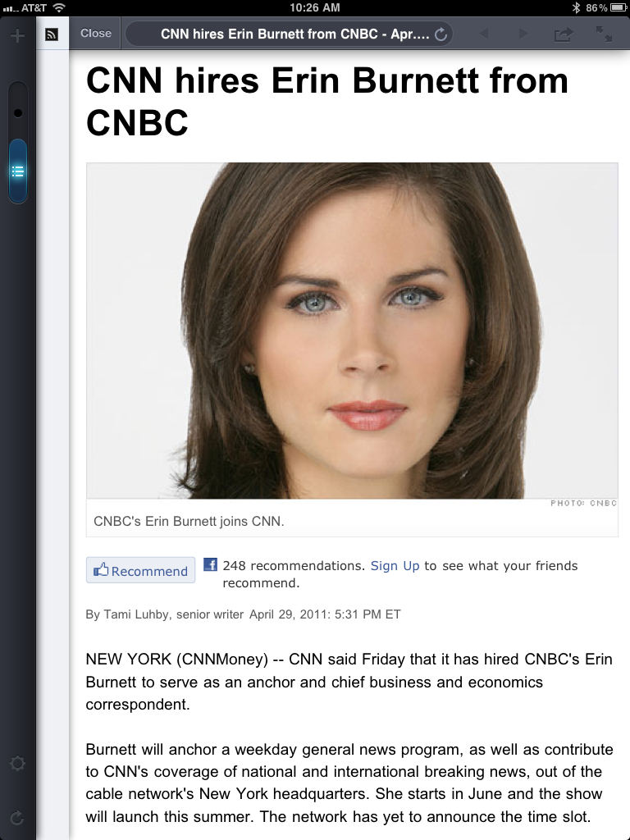Open the share action icon
The height and width of the screenshot is (840, 630).
pos(563,34)
